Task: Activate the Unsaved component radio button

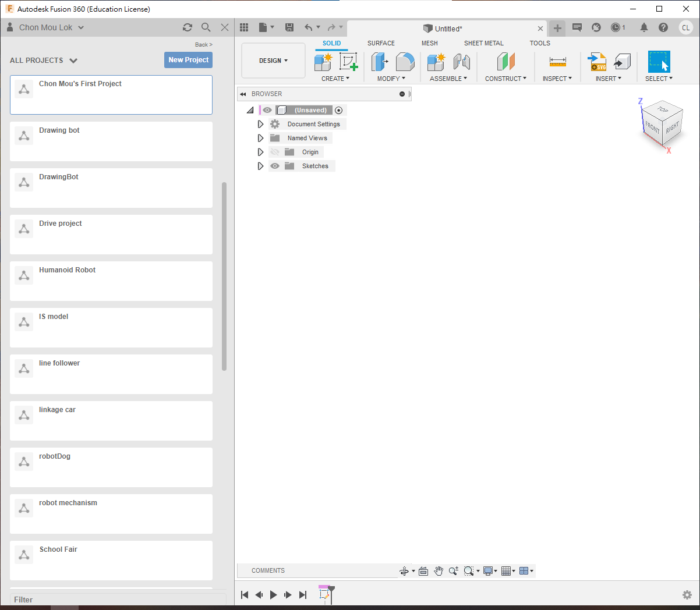Action: pos(339,110)
